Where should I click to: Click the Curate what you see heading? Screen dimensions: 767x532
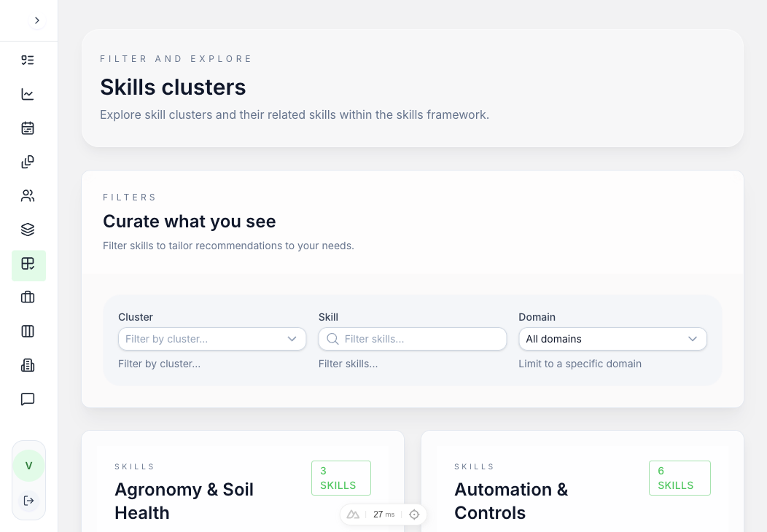[x=190, y=222]
